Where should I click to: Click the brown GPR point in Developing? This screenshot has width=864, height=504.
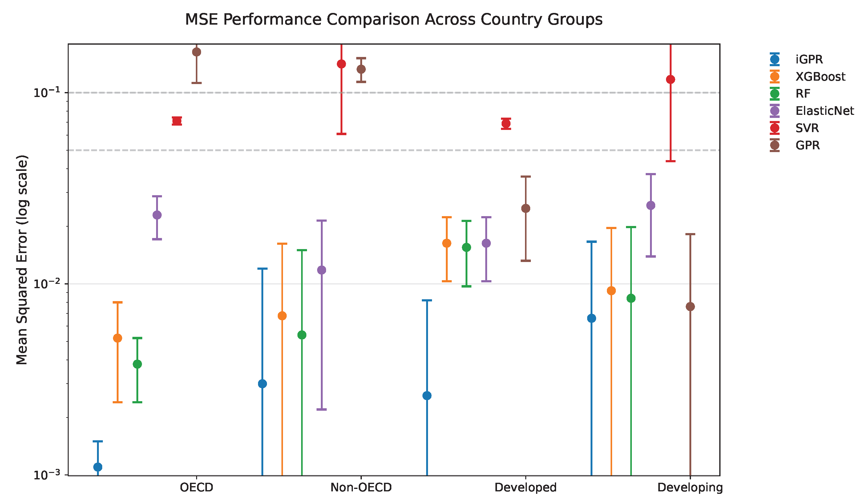[x=690, y=307]
